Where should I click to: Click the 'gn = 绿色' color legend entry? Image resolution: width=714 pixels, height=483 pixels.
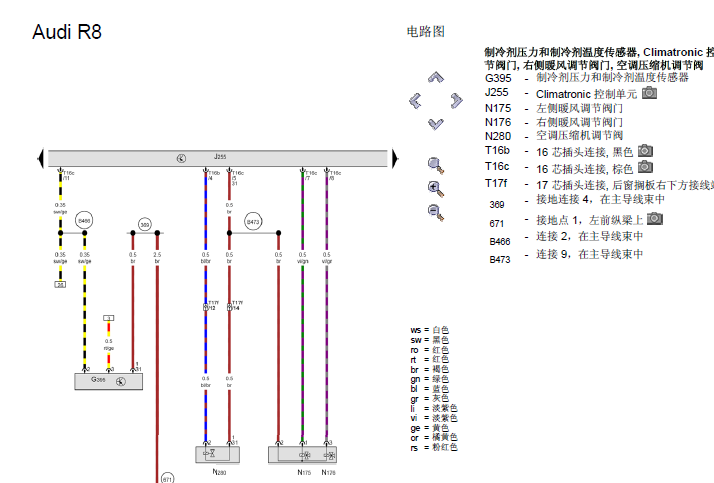(429, 379)
